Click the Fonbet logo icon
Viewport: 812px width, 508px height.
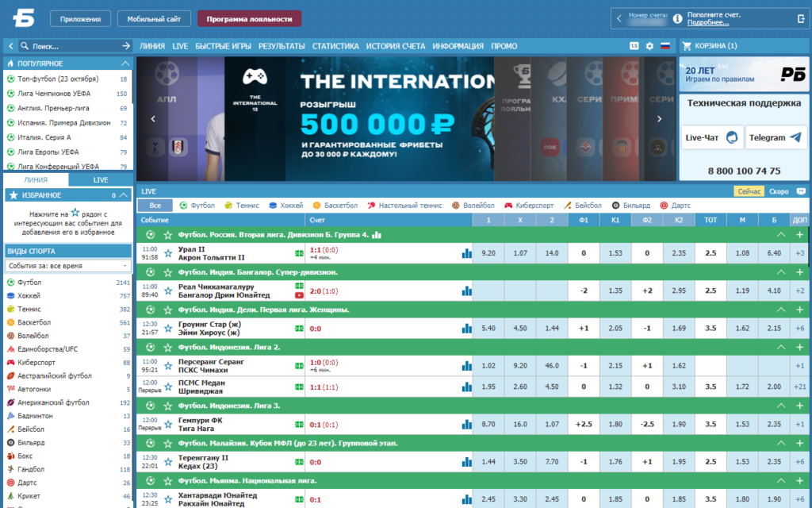click(23, 18)
